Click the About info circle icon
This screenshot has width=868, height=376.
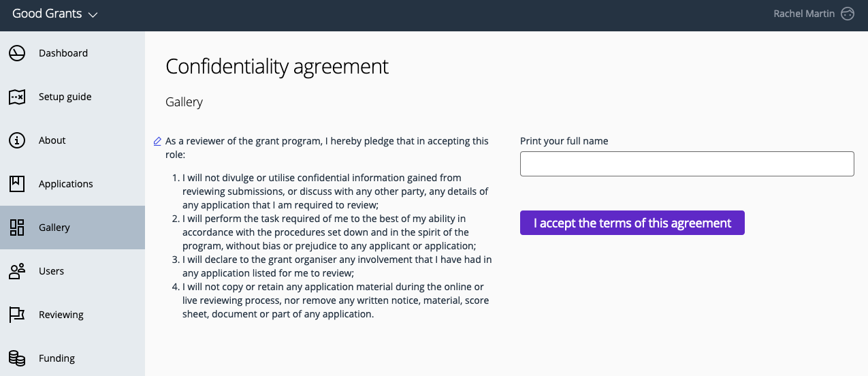click(17, 140)
